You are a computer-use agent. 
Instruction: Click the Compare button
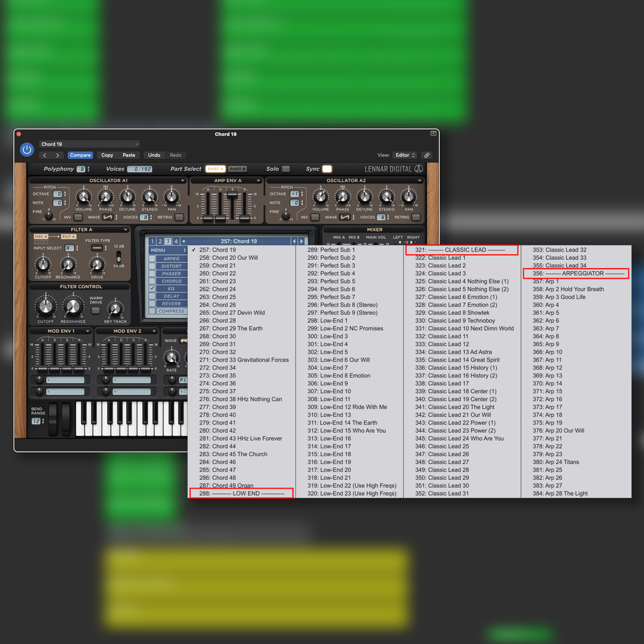tap(80, 155)
